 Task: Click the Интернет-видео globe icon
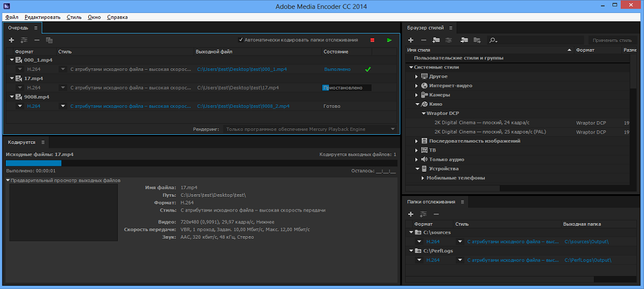point(424,86)
